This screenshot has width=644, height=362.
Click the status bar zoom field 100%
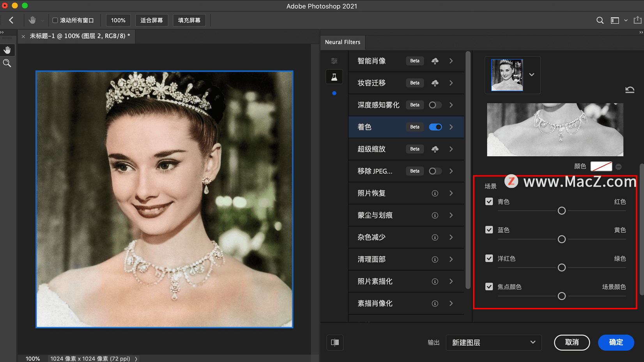point(33,358)
